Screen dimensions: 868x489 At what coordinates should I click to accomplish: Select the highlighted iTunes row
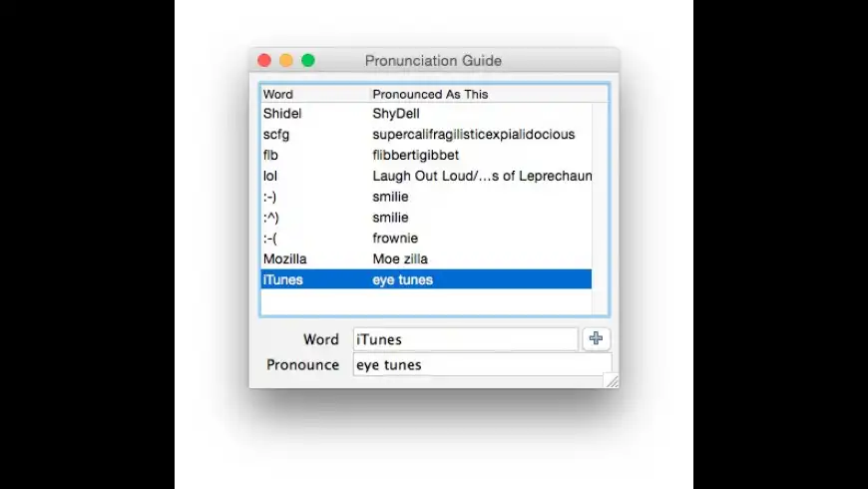(x=426, y=279)
